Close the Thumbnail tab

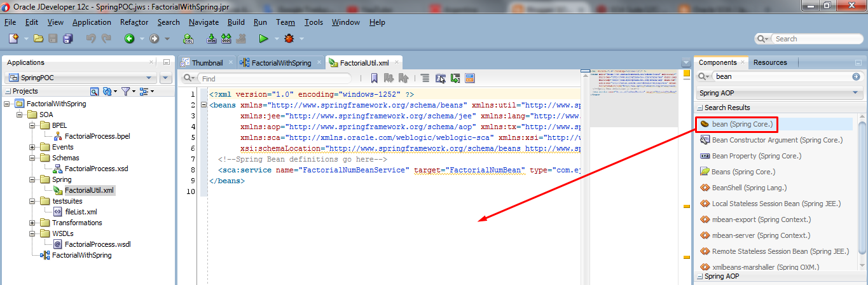(x=230, y=62)
